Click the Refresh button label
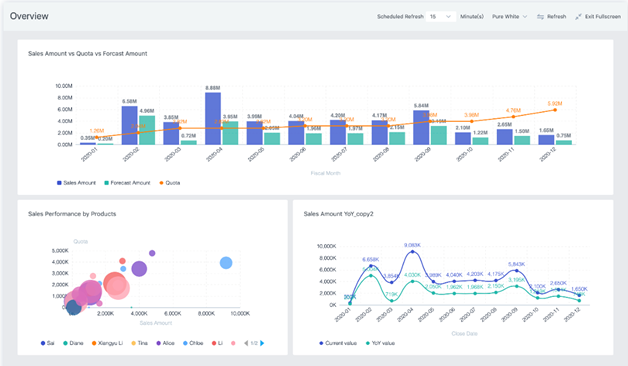 tap(557, 16)
